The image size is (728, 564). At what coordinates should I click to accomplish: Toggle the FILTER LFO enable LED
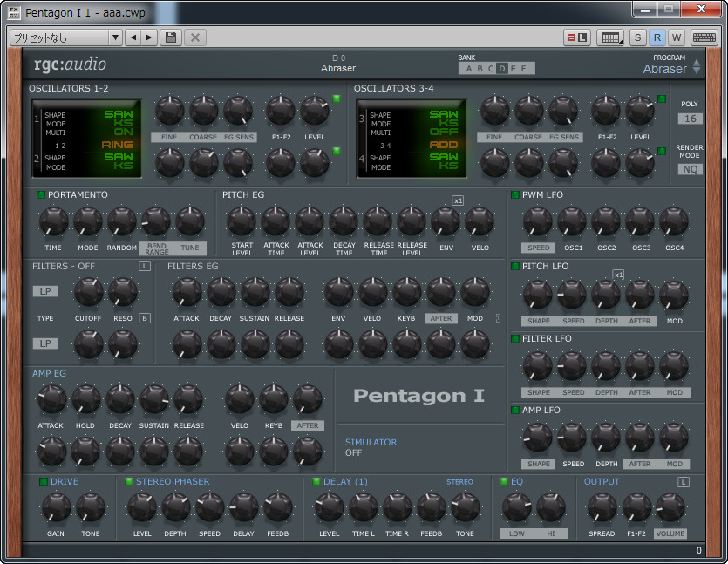[x=515, y=339]
